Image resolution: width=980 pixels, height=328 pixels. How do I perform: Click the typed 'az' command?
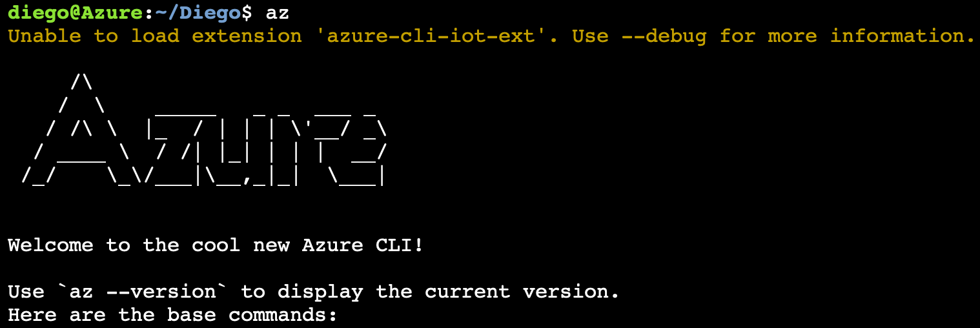[x=277, y=12]
